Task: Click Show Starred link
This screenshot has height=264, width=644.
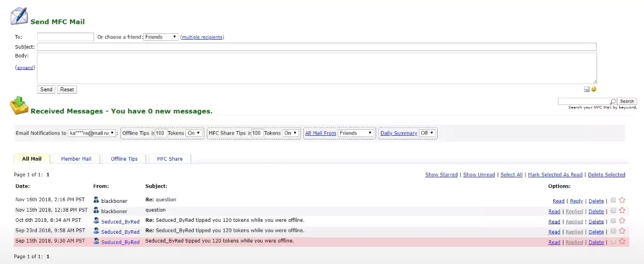Action: pos(441,175)
